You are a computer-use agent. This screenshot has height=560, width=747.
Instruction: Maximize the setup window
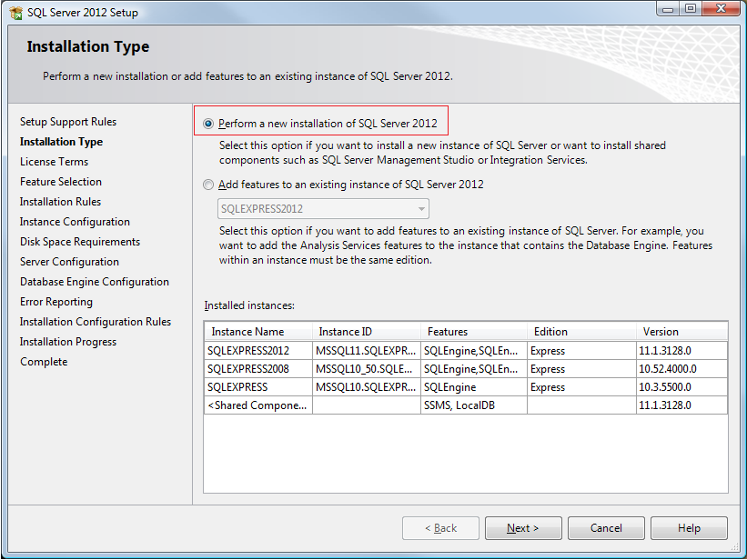coord(691,8)
